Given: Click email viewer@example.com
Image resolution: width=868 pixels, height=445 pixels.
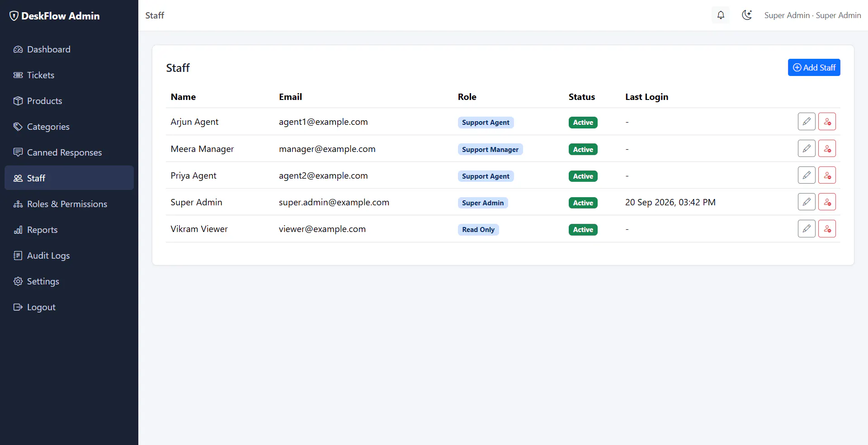Looking at the screenshot, I should pos(322,229).
